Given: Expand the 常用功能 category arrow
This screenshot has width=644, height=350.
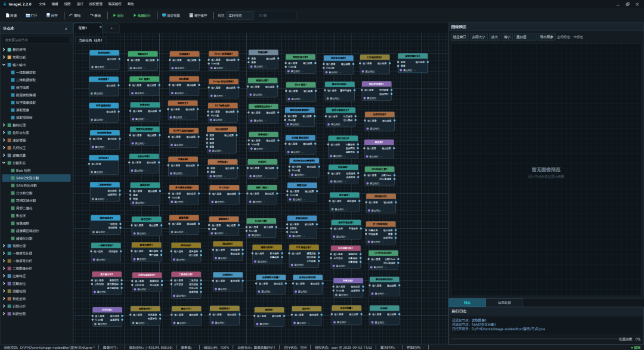Looking at the screenshot, I should click(4, 57).
